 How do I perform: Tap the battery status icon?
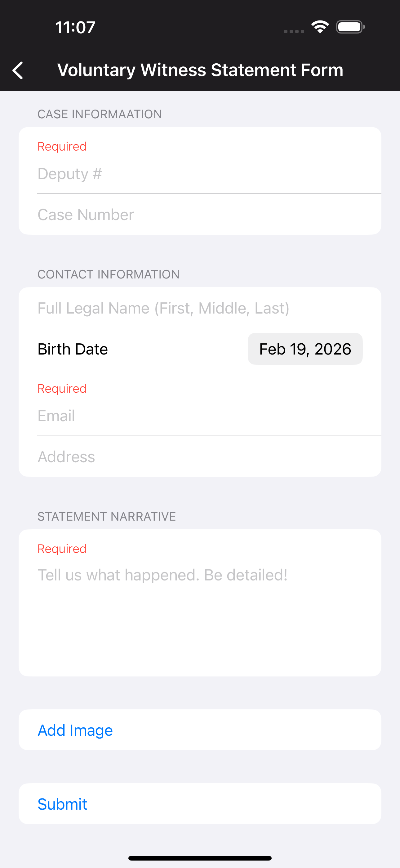(350, 27)
